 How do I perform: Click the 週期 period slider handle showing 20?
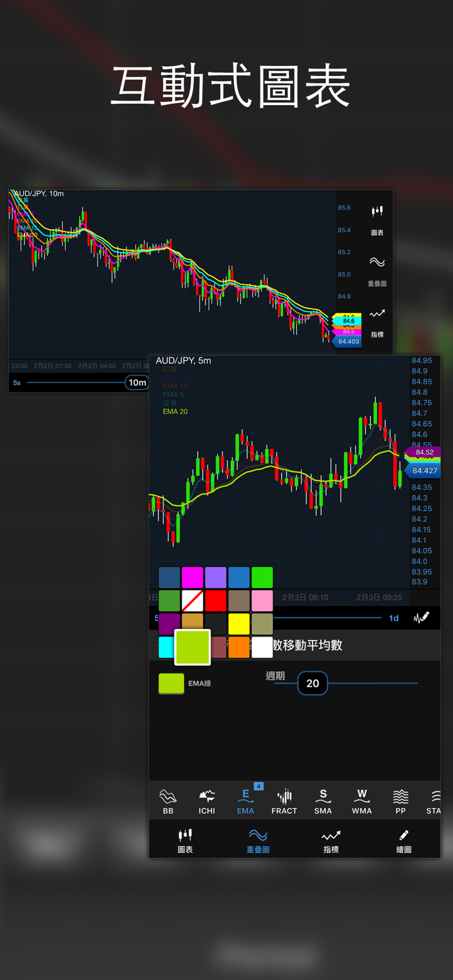313,683
